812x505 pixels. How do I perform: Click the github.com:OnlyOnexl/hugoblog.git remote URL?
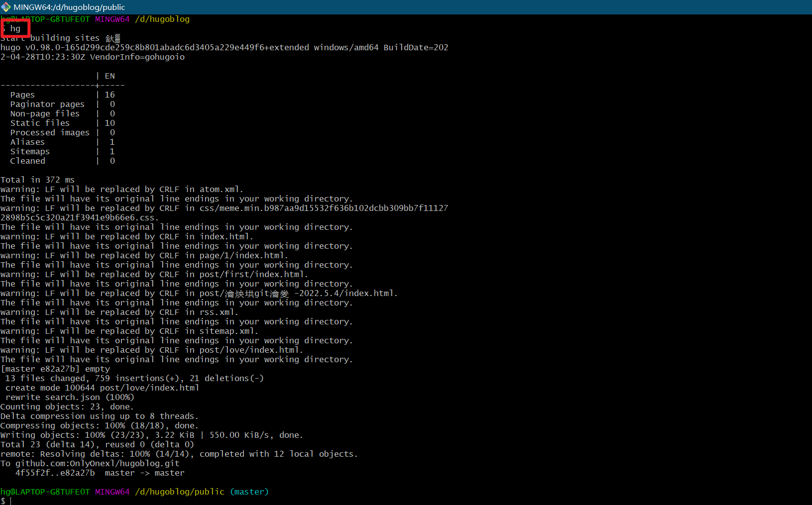point(97,463)
